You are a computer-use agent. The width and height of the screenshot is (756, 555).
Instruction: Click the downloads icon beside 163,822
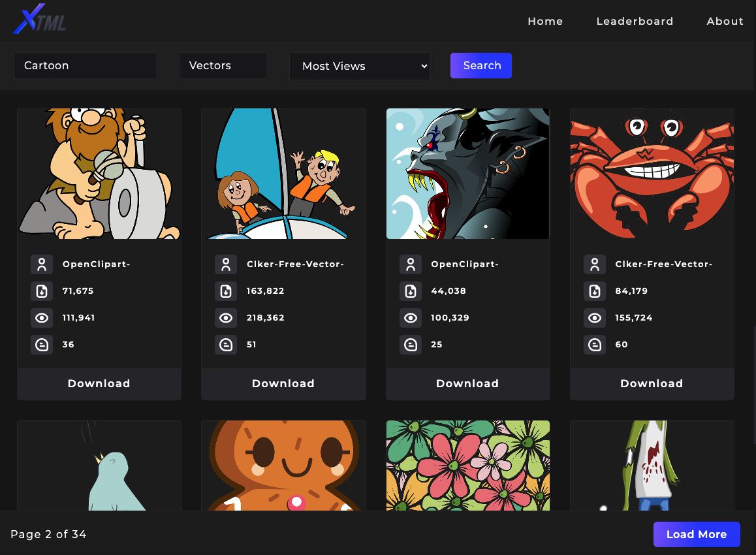[226, 291]
